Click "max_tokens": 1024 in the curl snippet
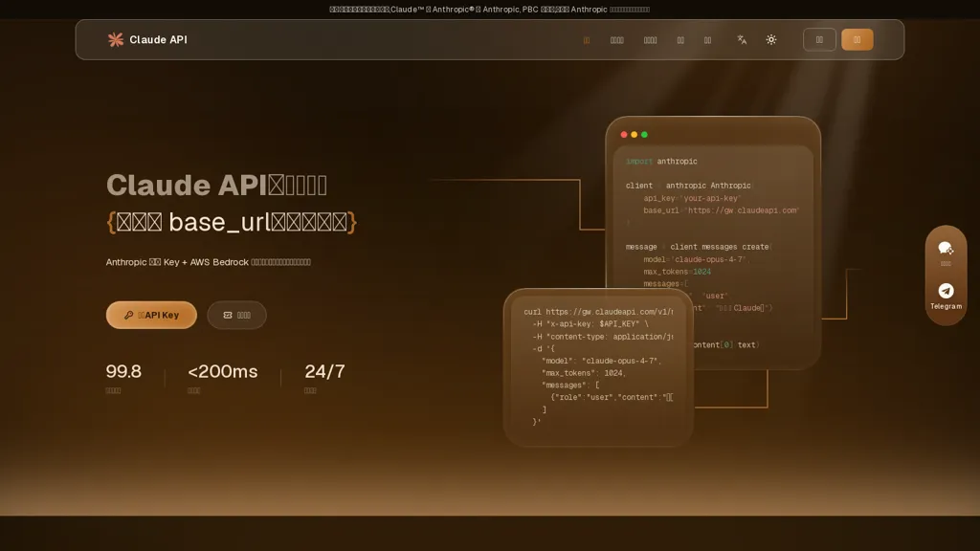The width and height of the screenshot is (980, 551). pos(583,373)
